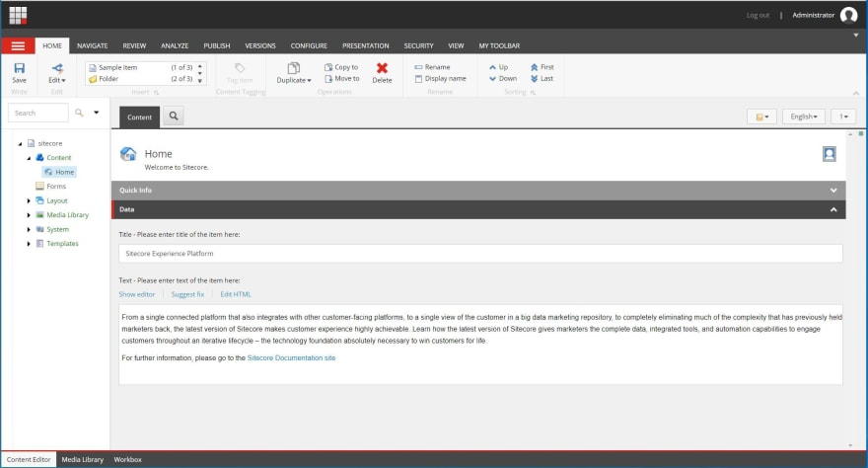The width and height of the screenshot is (868, 468).
Task: Select the Forms tree item
Action: click(51, 186)
